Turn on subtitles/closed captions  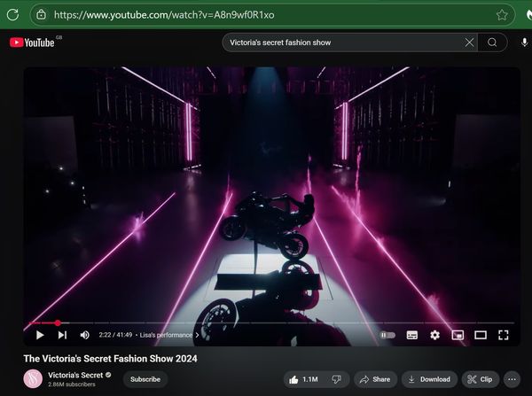point(412,335)
